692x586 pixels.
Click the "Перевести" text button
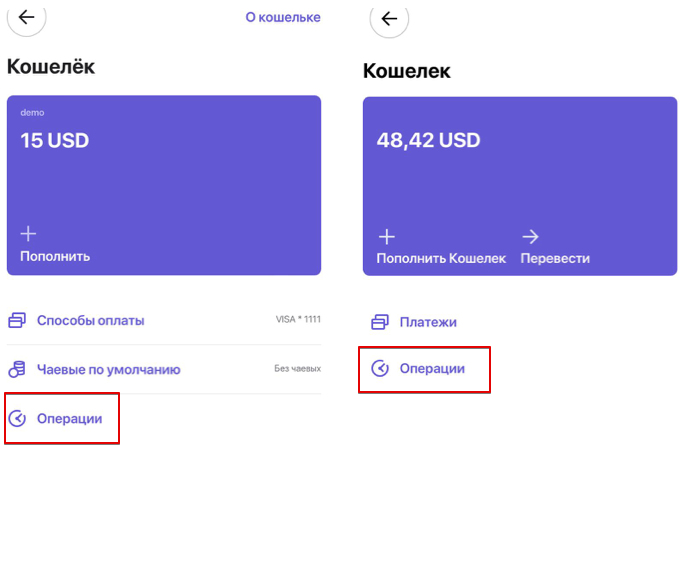pyautogui.click(x=555, y=259)
